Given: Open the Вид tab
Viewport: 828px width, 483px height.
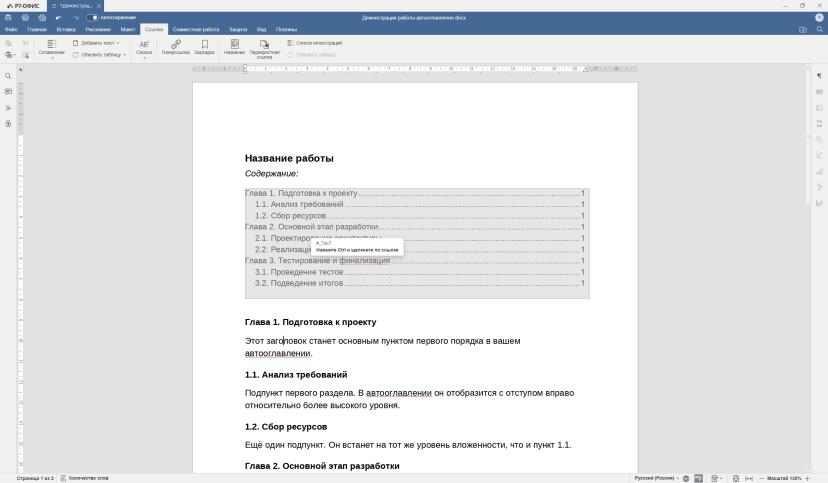Looking at the screenshot, I should (x=261, y=30).
